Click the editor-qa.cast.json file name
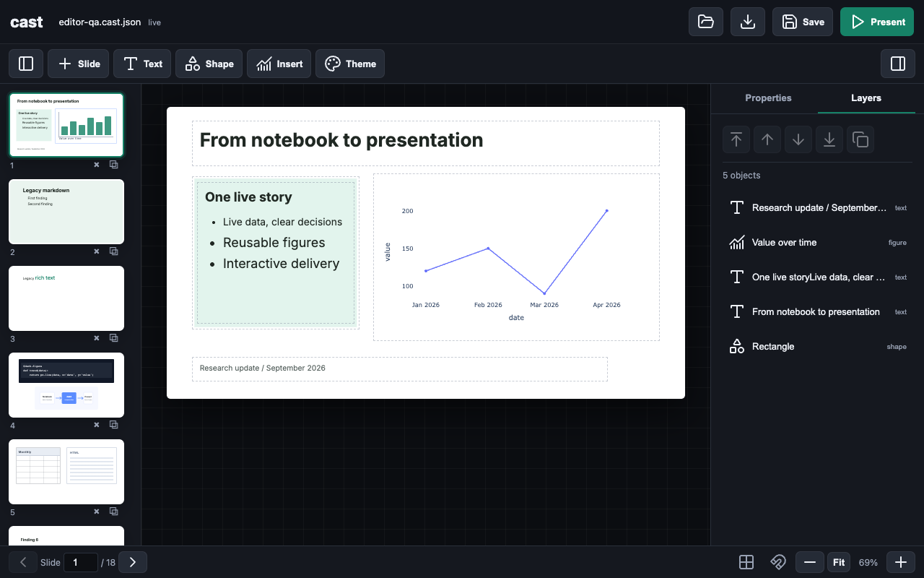The image size is (924, 578). coord(100,22)
